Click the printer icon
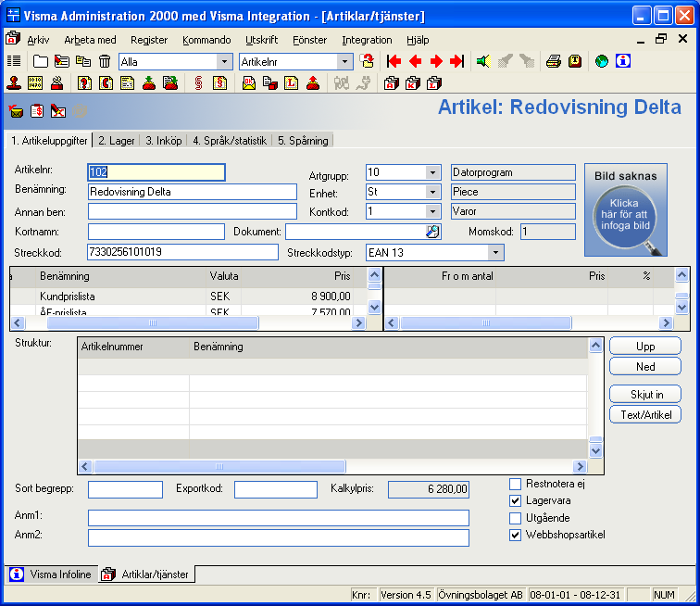Image resolution: width=700 pixels, height=606 pixels. (554, 61)
